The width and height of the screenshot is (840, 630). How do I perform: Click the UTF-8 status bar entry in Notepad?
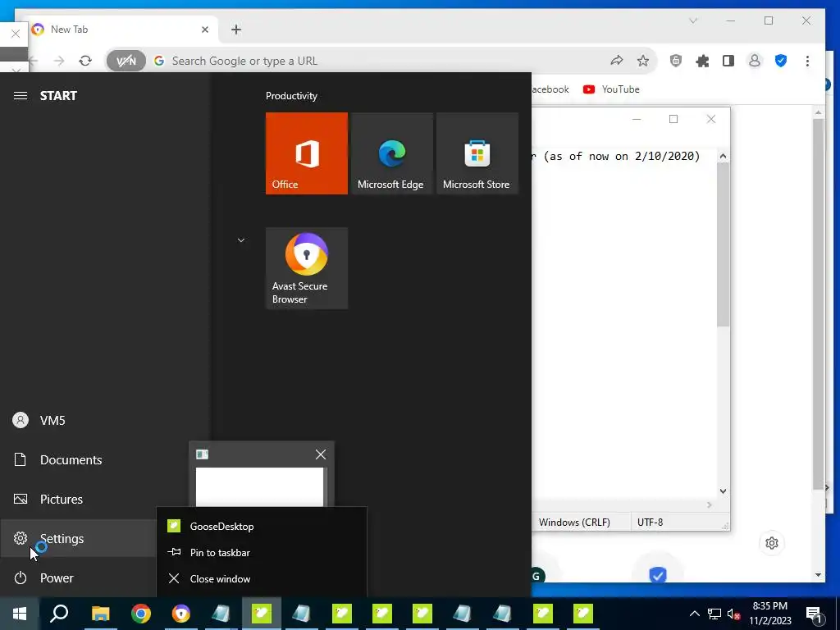pos(650,523)
